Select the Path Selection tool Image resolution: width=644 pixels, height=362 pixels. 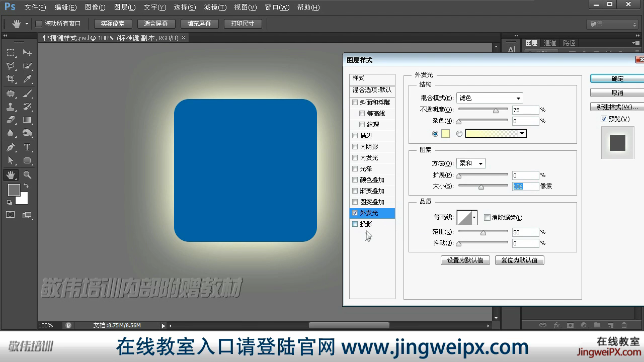[x=11, y=160]
